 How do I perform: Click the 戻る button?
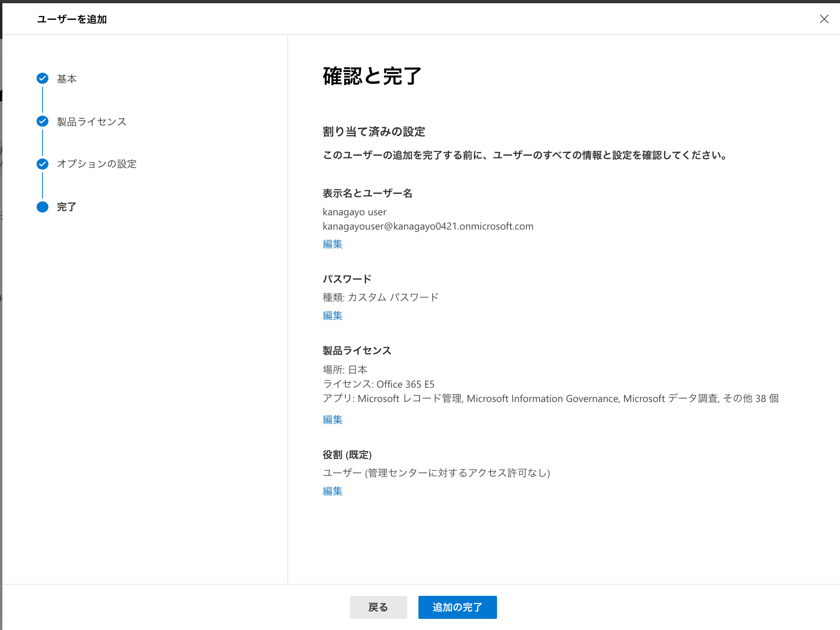coord(379,607)
